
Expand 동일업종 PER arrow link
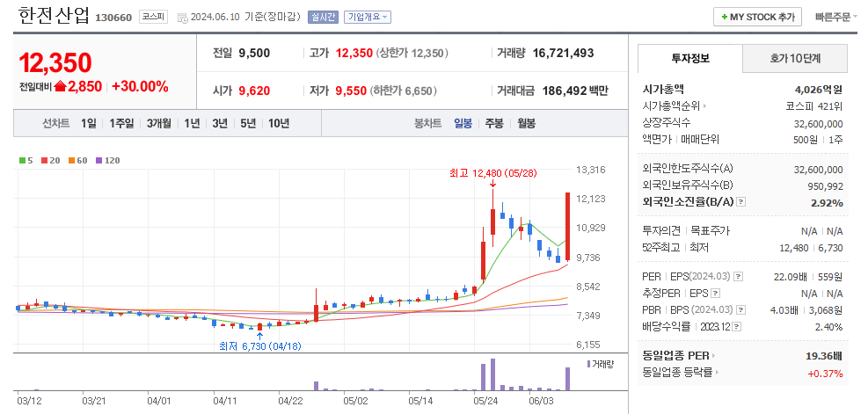pos(678,355)
